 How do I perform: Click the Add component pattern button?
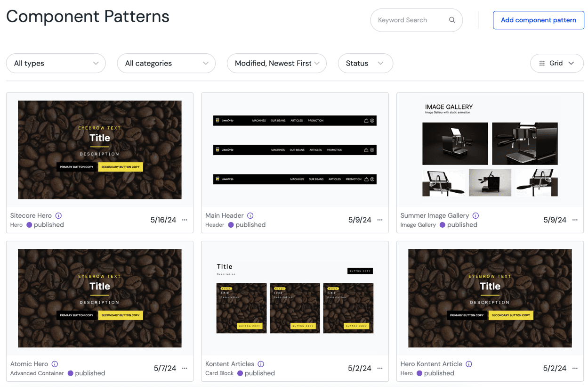(538, 20)
